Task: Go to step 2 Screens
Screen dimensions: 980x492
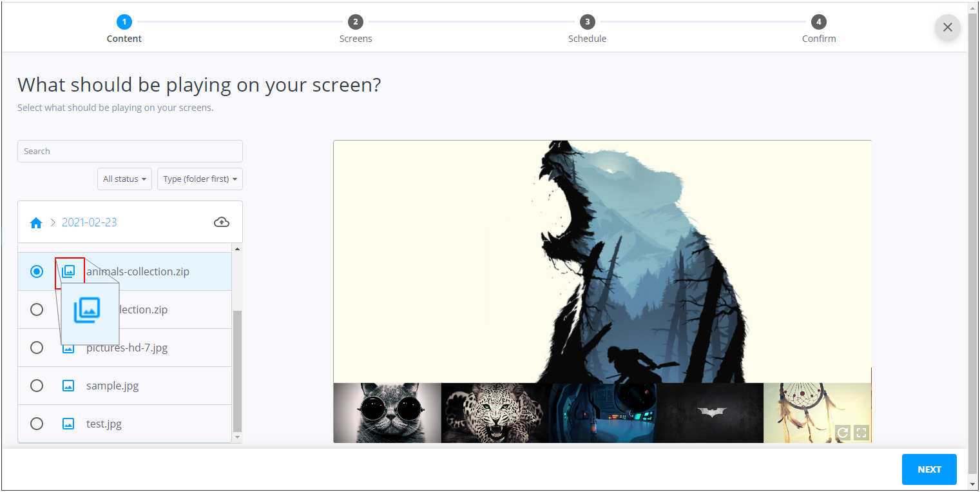Action: [356, 30]
